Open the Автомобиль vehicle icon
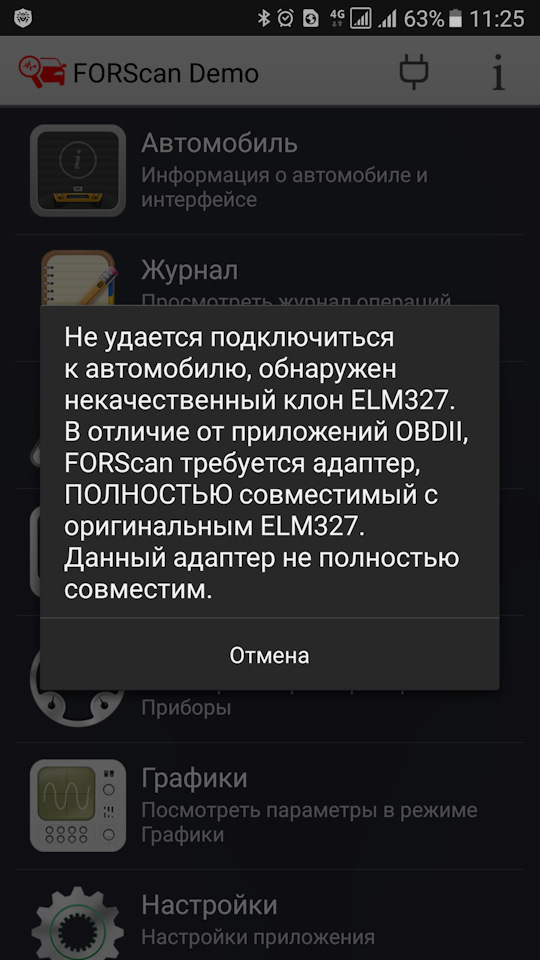 [x=78, y=170]
